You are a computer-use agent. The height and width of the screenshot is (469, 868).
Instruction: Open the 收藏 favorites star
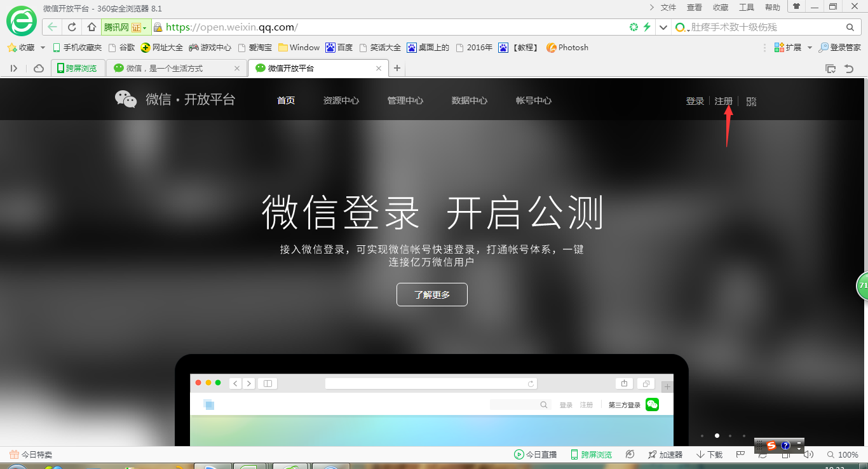coord(21,48)
